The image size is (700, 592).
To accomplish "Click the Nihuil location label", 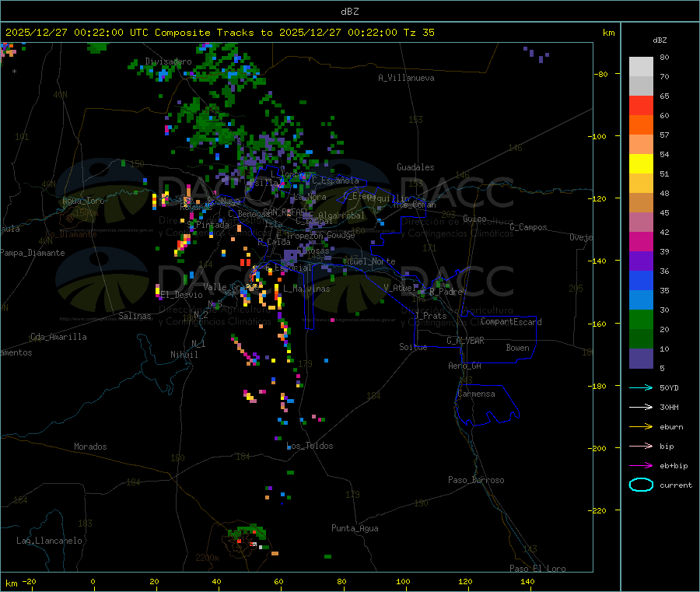I will [184, 355].
